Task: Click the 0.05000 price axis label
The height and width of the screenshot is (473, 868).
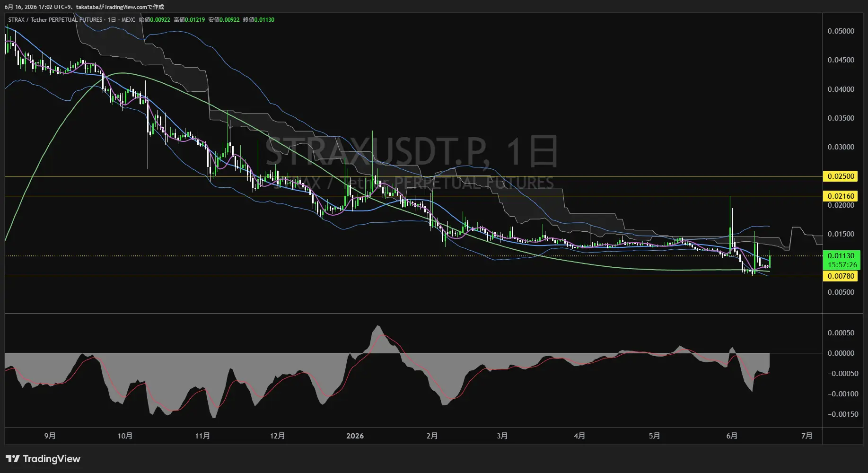Action: 841,31
